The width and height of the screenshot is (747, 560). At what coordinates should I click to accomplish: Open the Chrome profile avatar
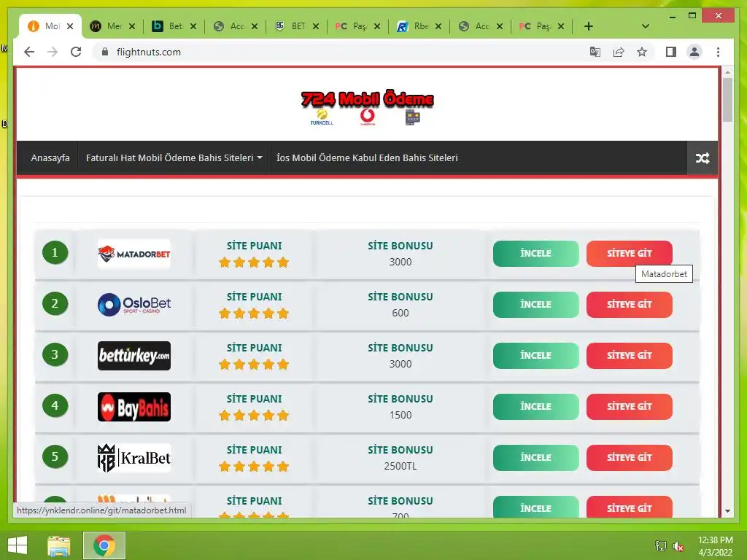[694, 52]
